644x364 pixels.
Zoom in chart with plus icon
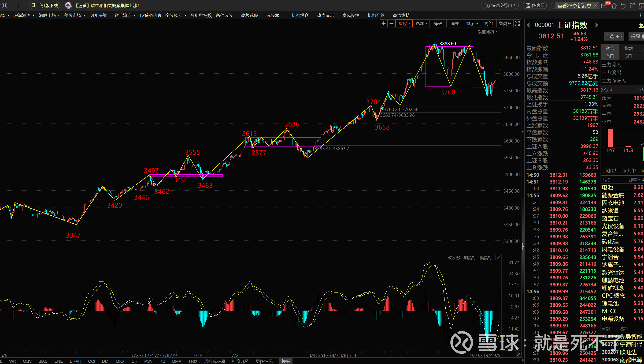pos(383,23)
